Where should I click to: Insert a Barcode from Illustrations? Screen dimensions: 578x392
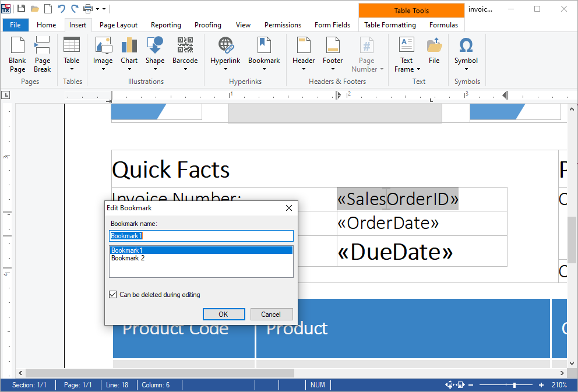185,54
